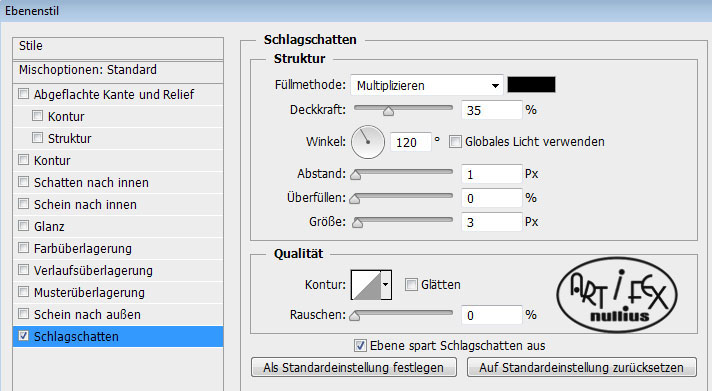The image size is (712, 391).
Task: Disable Ebene spart Schlagschatten aus
Action: point(361,346)
